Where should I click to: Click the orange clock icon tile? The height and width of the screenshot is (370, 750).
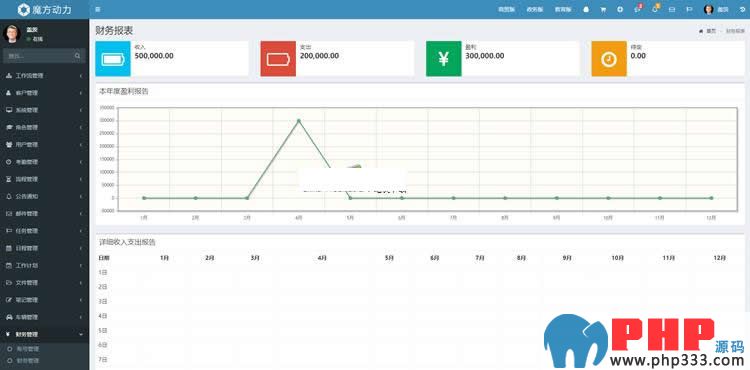(x=609, y=59)
